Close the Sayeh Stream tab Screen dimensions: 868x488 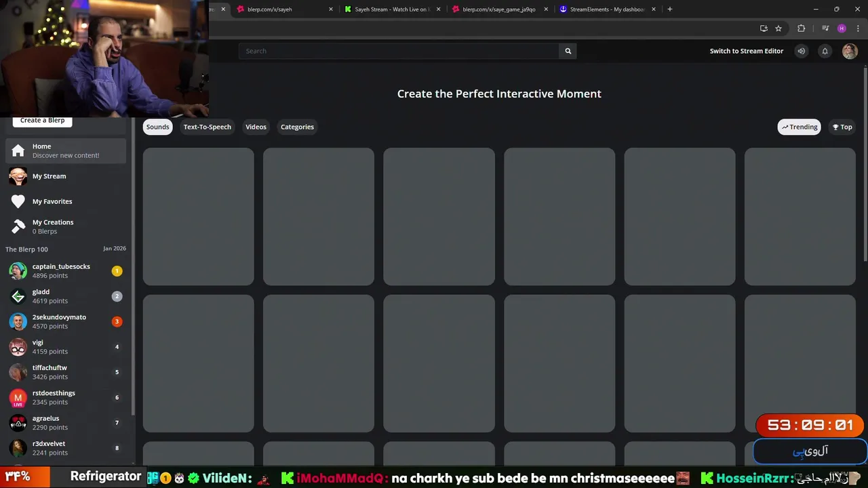pyautogui.click(x=439, y=9)
